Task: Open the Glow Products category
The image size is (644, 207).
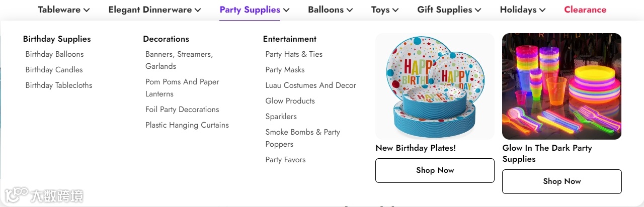Action: (x=290, y=101)
